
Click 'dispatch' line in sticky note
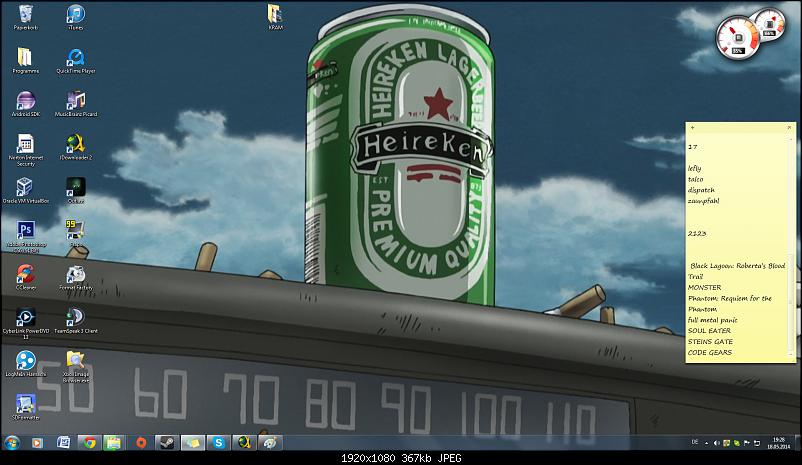(701, 190)
